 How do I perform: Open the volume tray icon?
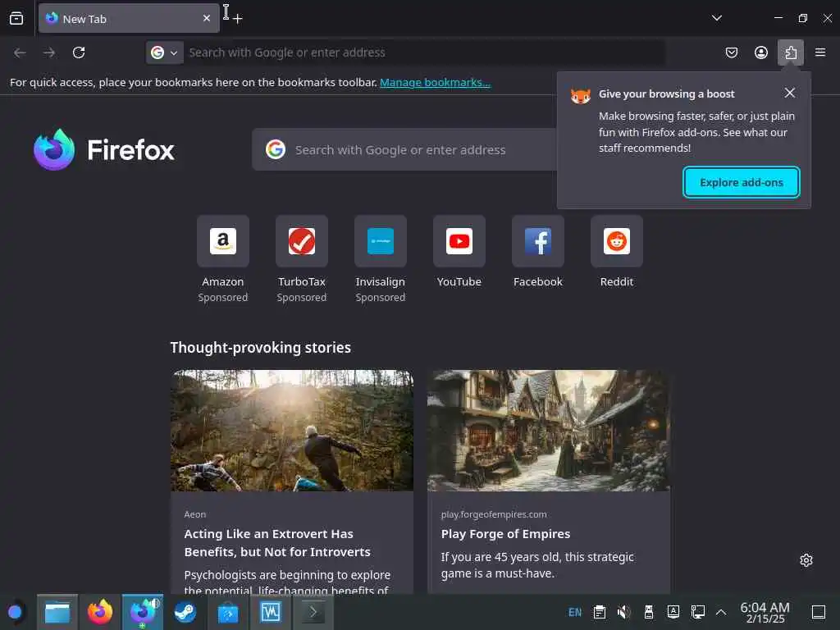point(623,612)
